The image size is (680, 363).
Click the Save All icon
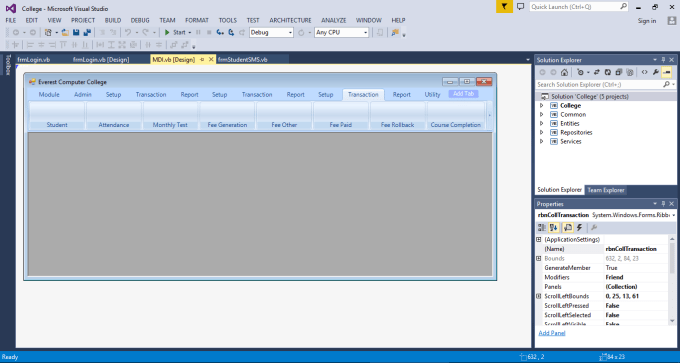(87, 33)
